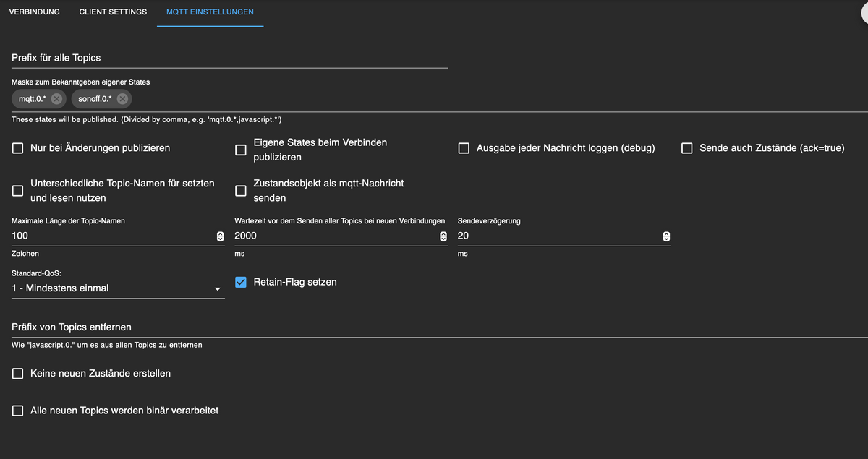Enable Nur bei Änderungen publizieren
The height and width of the screenshot is (459, 868).
(x=18, y=148)
